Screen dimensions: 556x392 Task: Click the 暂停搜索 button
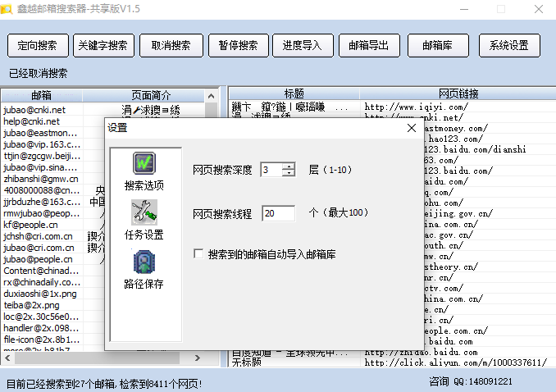point(239,45)
